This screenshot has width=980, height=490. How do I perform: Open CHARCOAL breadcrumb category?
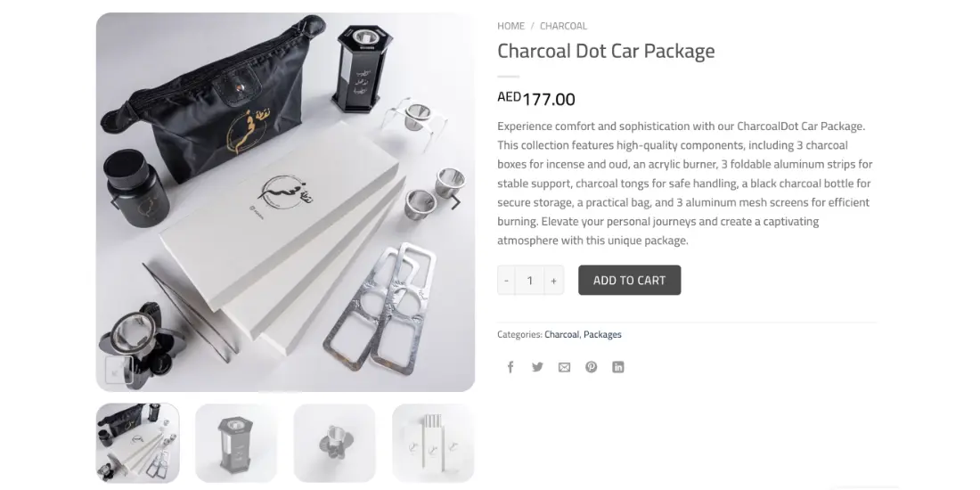(563, 26)
